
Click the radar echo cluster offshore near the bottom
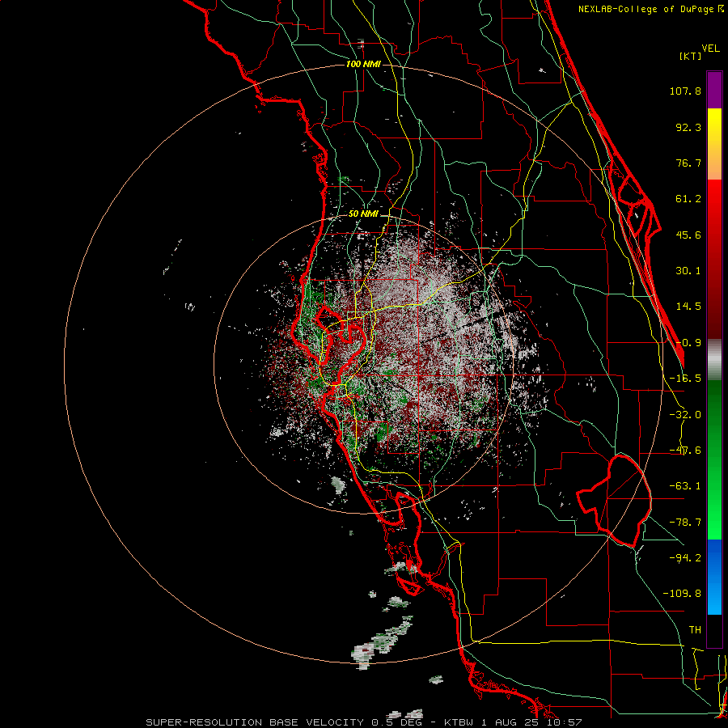pyautogui.click(x=381, y=643)
